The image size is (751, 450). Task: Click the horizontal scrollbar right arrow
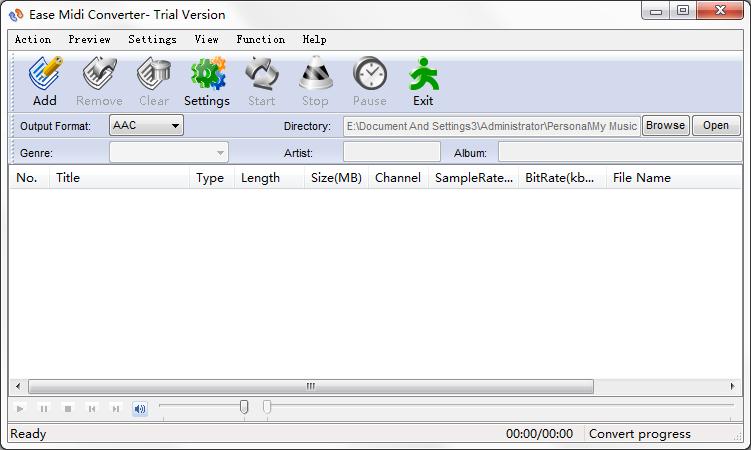pos(732,386)
